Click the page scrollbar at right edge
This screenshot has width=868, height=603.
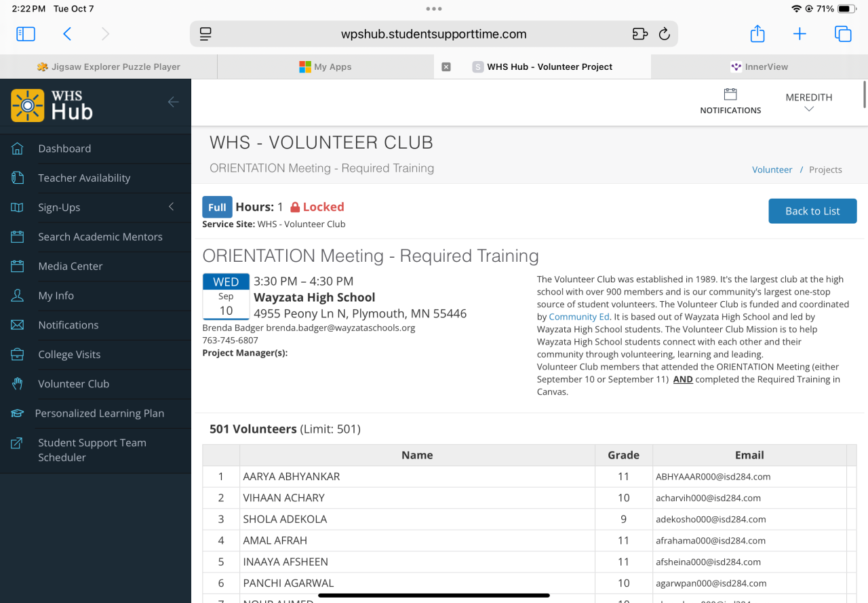click(865, 94)
